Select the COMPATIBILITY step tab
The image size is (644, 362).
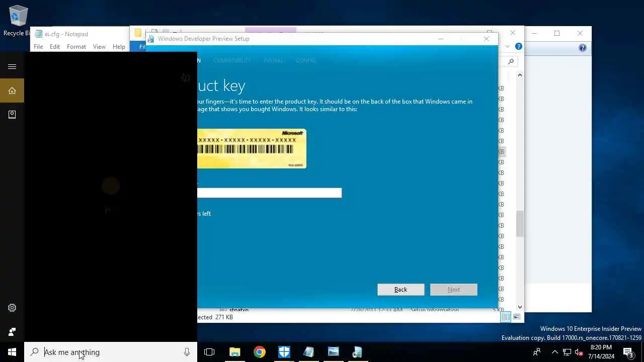click(x=232, y=60)
